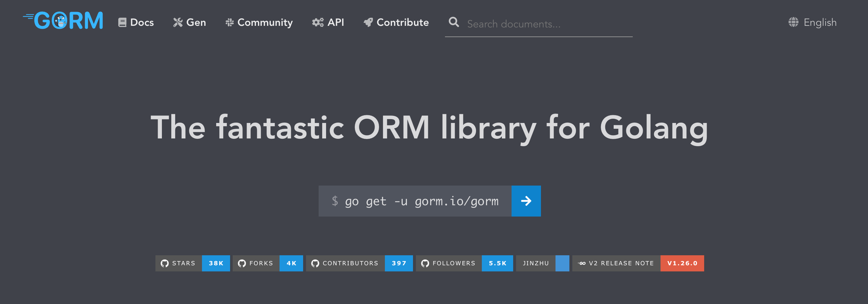Viewport: 868px width, 304px height.
Task: Open the Gen navigation link
Action: coord(196,23)
